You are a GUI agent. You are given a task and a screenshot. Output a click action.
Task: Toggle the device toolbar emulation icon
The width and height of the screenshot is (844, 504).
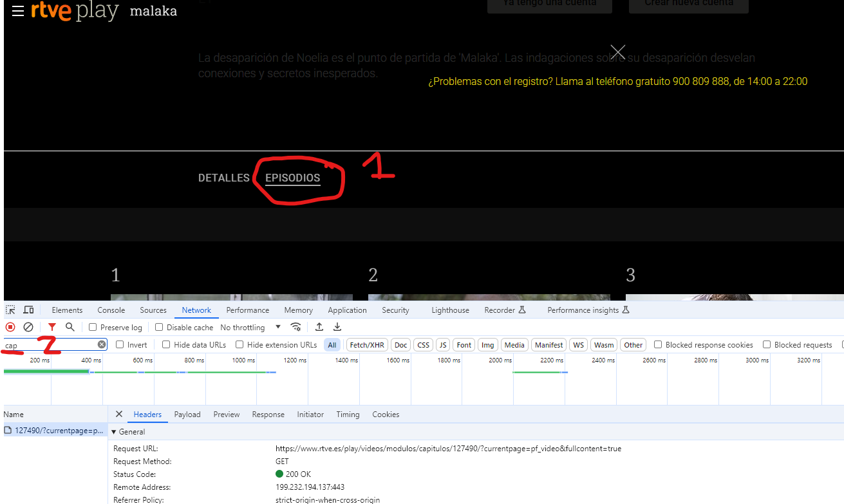pos(28,310)
